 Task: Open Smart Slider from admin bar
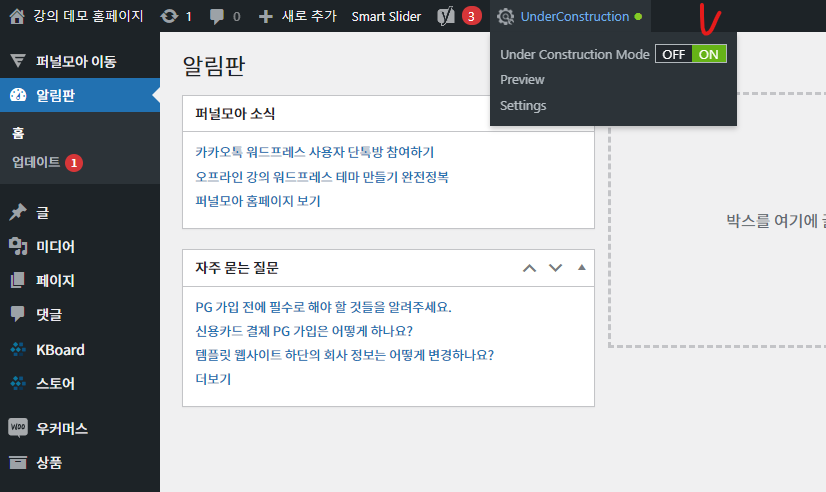click(x=386, y=16)
